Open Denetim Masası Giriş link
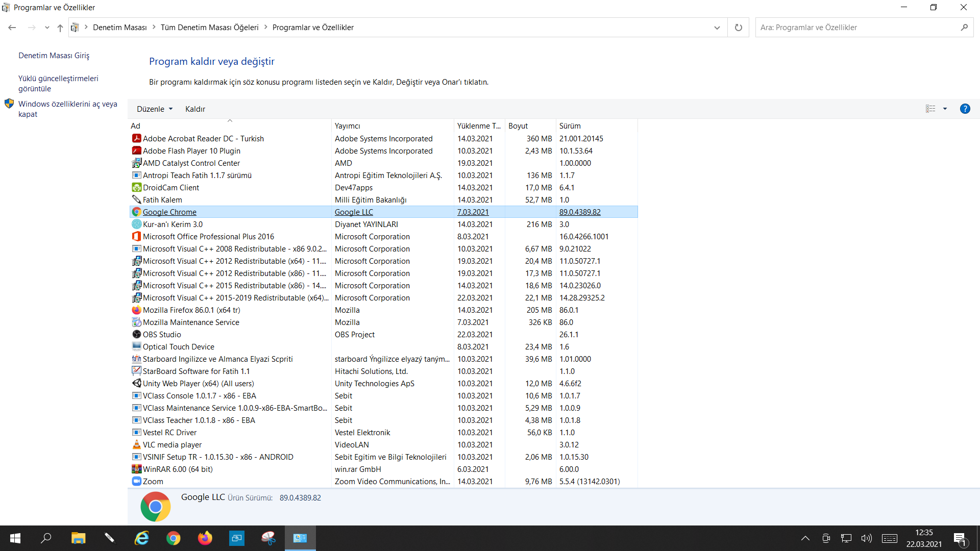This screenshot has width=980, height=551. (54, 55)
